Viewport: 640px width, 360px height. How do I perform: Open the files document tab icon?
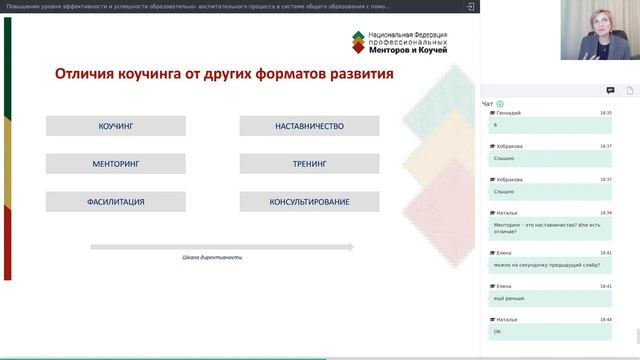(630, 91)
